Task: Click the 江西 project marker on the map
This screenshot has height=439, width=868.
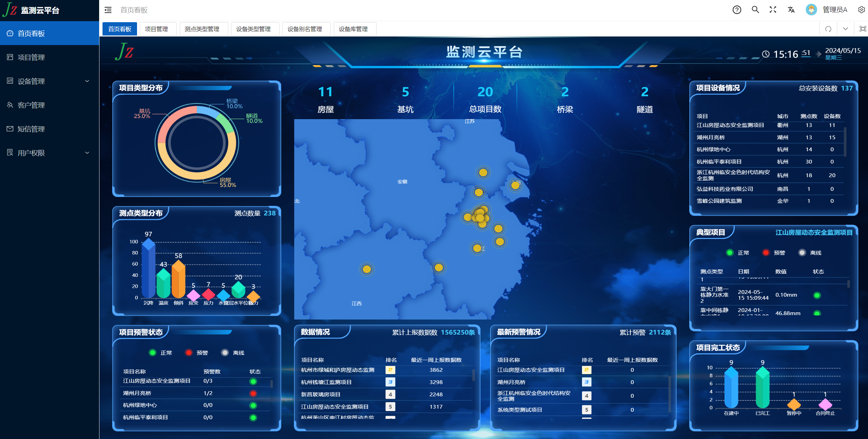Action: (367, 269)
